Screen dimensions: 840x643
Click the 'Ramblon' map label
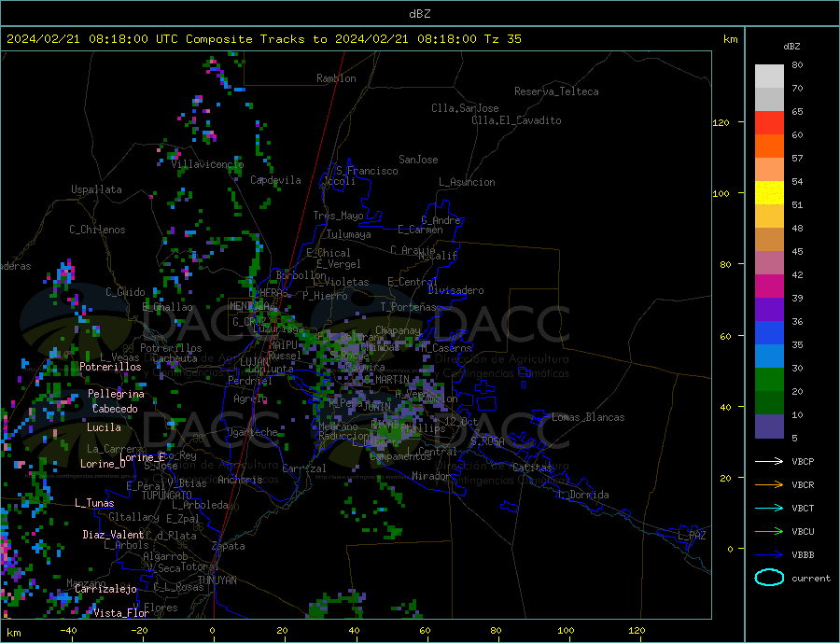(336, 78)
